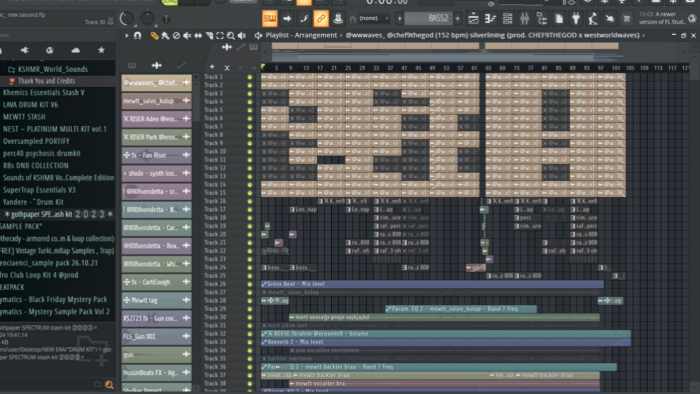The image size is (700, 394).
Task: Click the Reeverb 2 - Mix level automation clip
Action: pos(446,342)
